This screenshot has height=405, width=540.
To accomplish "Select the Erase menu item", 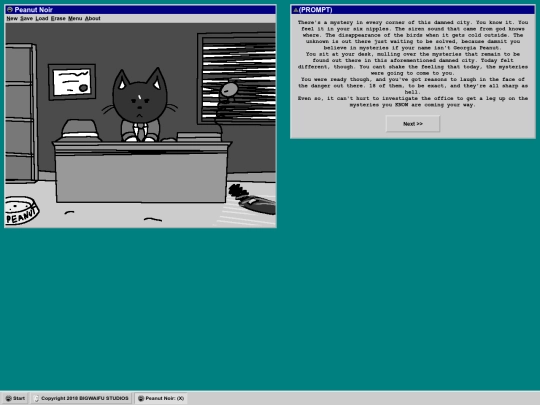I will click(x=58, y=19).
